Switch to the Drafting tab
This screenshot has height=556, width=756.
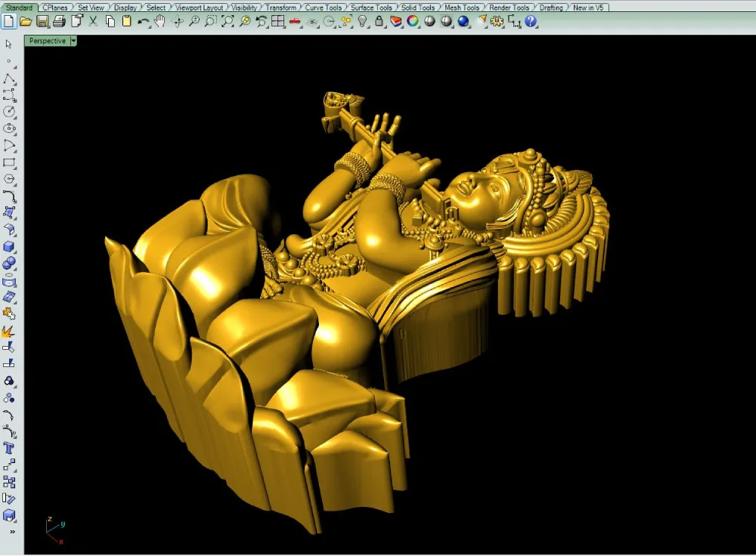point(551,8)
